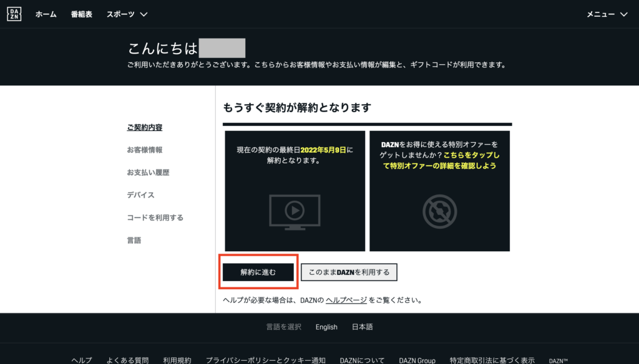Click the ご利用いただきありがとうございます description text

pyautogui.click(x=317, y=65)
